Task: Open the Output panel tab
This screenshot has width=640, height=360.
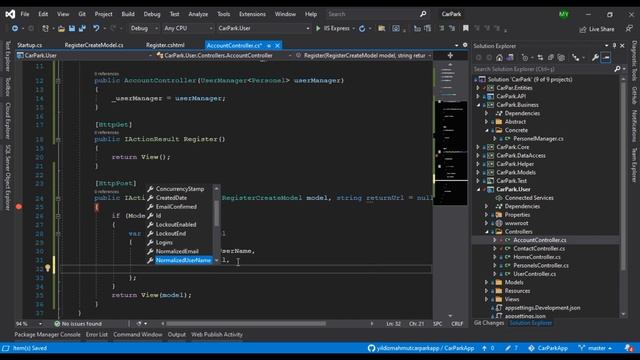Action: pos(177,335)
